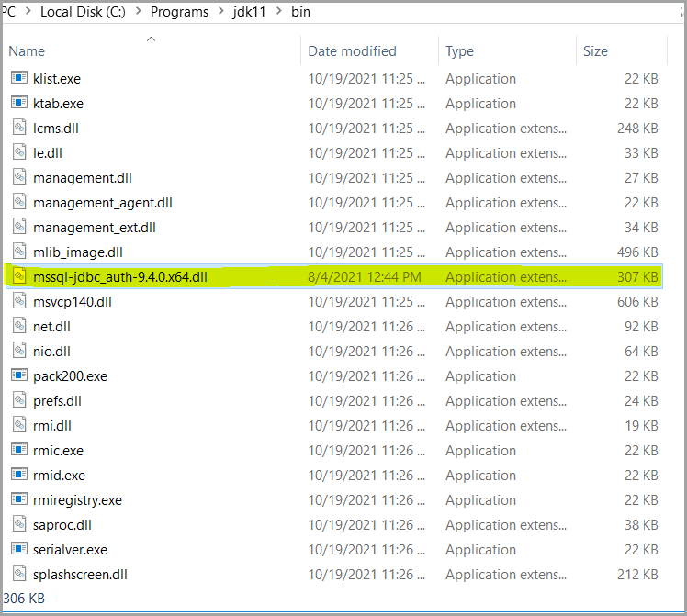Select the net.dll file name
This screenshot has height=616, width=687.
tap(51, 327)
